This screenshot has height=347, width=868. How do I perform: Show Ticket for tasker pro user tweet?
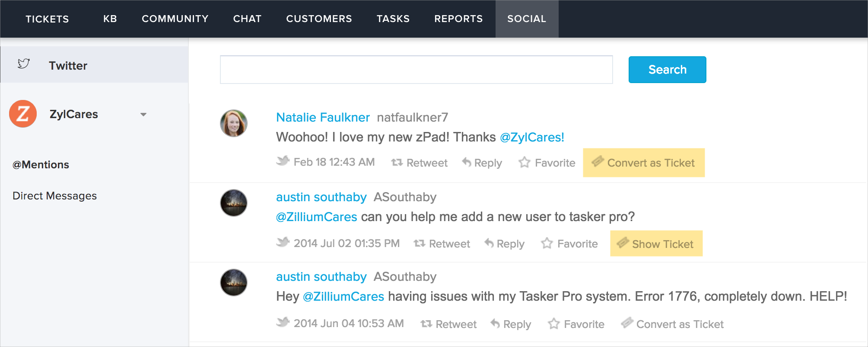coord(656,244)
